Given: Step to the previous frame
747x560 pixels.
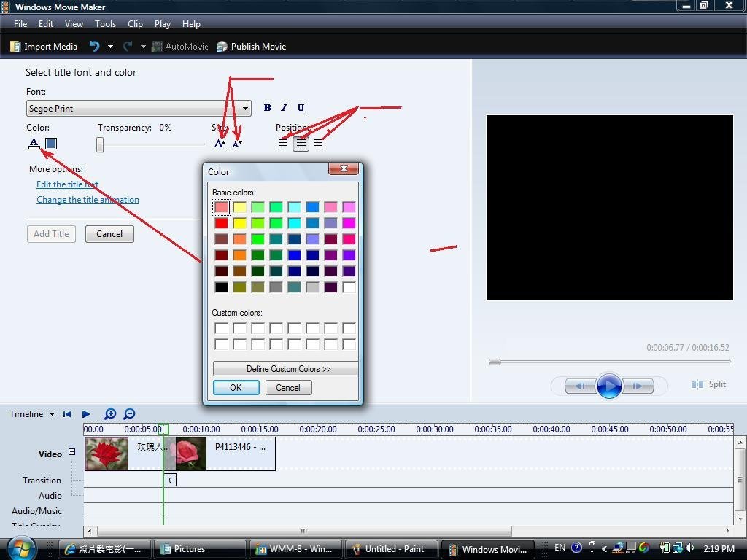Looking at the screenshot, I should [x=580, y=386].
